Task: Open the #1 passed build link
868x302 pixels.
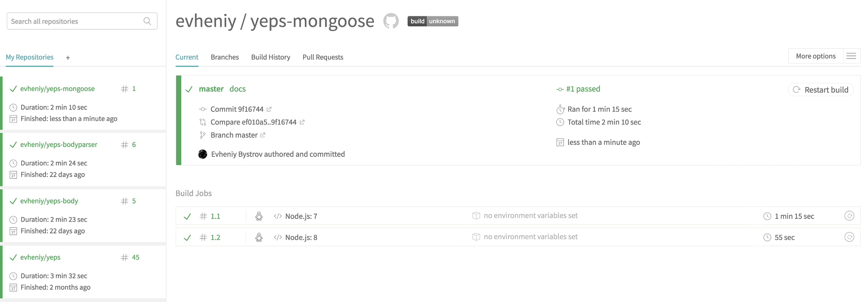Action: pyautogui.click(x=583, y=89)
